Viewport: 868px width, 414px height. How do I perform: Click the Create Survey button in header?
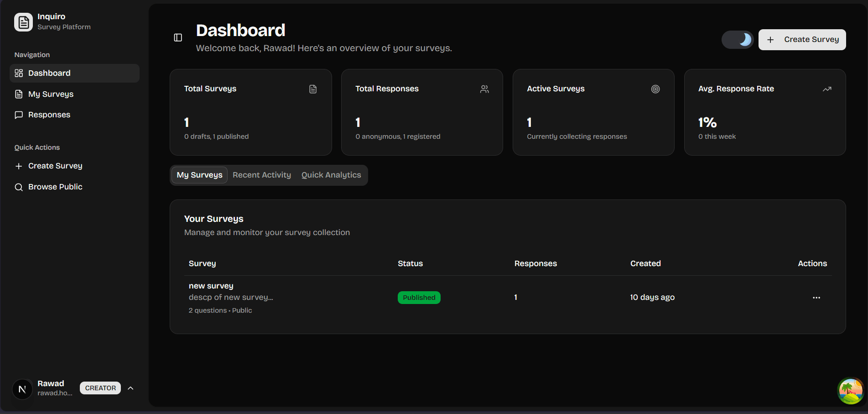pyautogui.click(x=802, y=40)
